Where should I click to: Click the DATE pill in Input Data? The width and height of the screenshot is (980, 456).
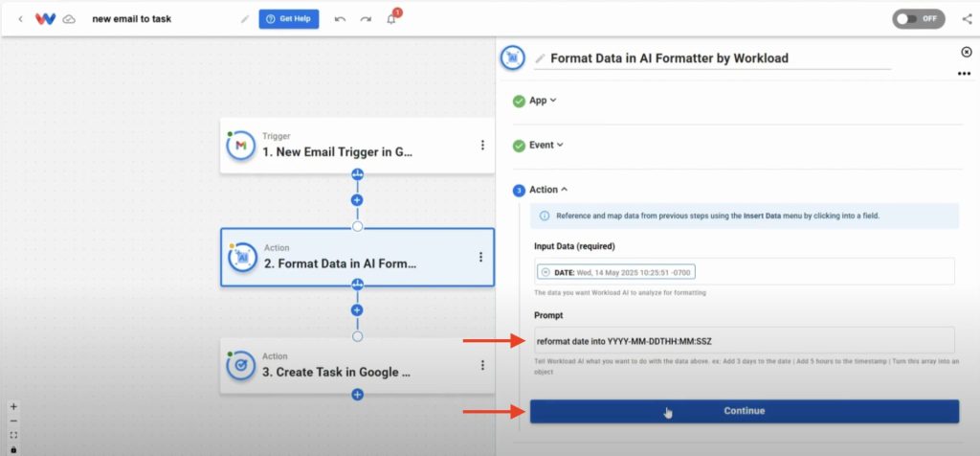[x=615, y=272]
